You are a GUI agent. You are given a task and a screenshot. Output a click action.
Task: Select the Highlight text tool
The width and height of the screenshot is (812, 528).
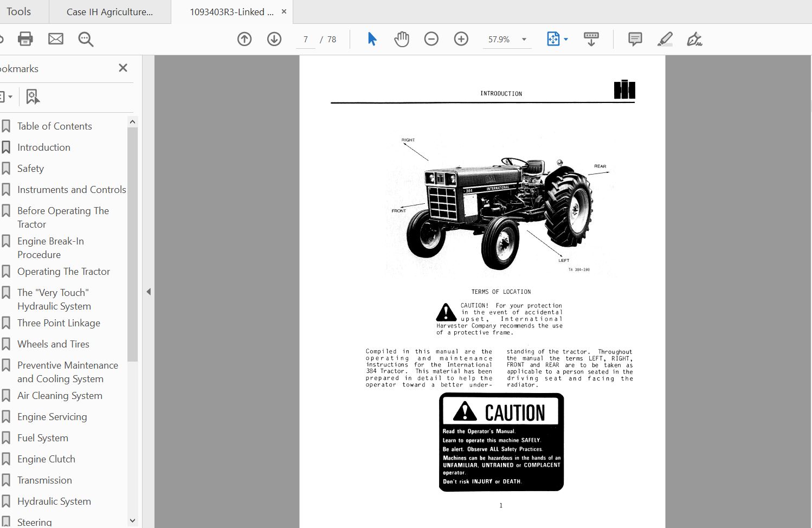click(x=665, y=39)
